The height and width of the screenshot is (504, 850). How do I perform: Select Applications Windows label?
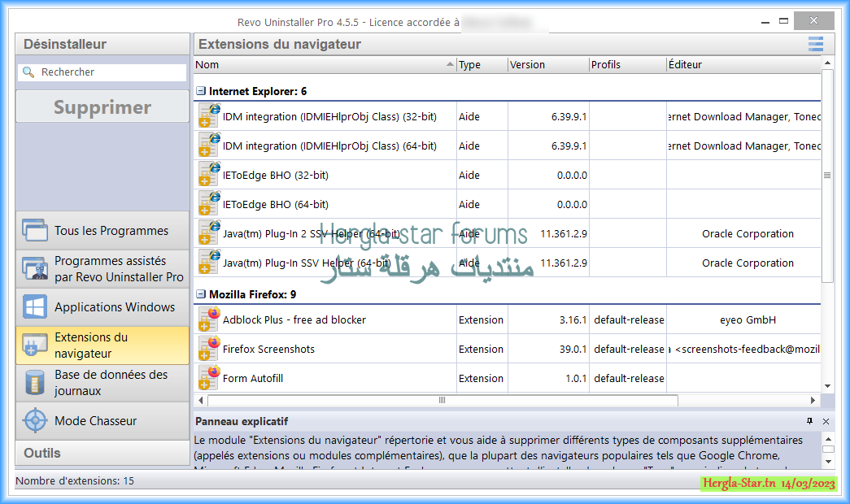click(x=115, y=306)
